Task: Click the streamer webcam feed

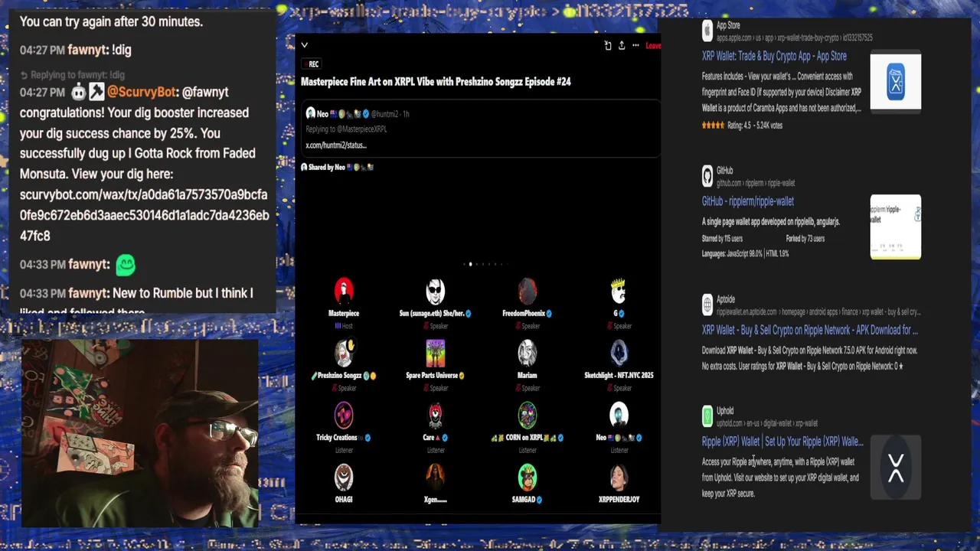Action: (x=140, y=433)
